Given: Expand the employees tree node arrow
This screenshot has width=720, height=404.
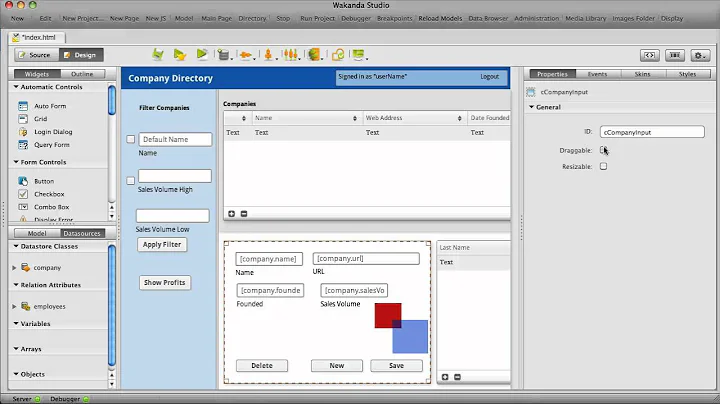Looking at the screenshot, I should click(14, 306).
